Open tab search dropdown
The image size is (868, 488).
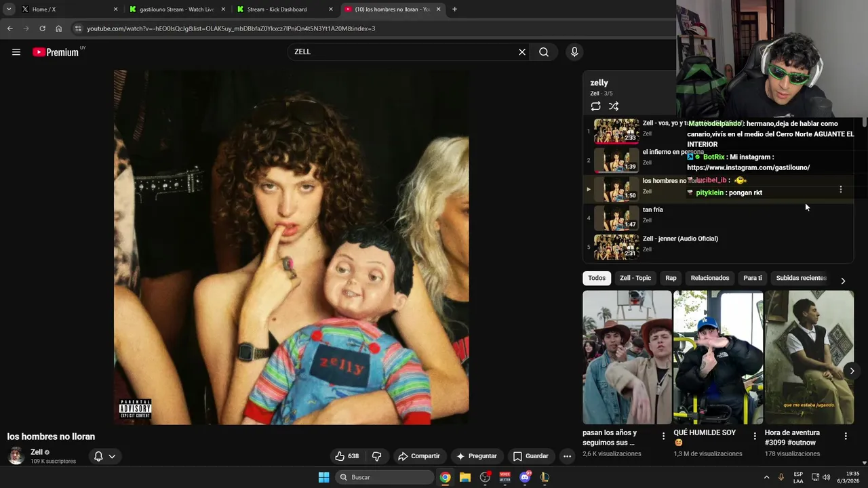(9, 9)
